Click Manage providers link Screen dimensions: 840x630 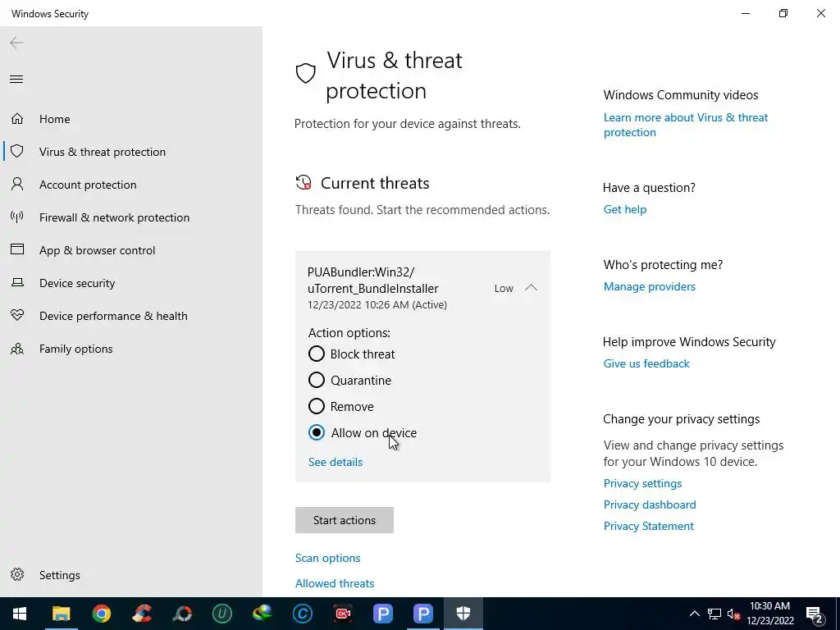pyautogui.click(x=650, y=286)
